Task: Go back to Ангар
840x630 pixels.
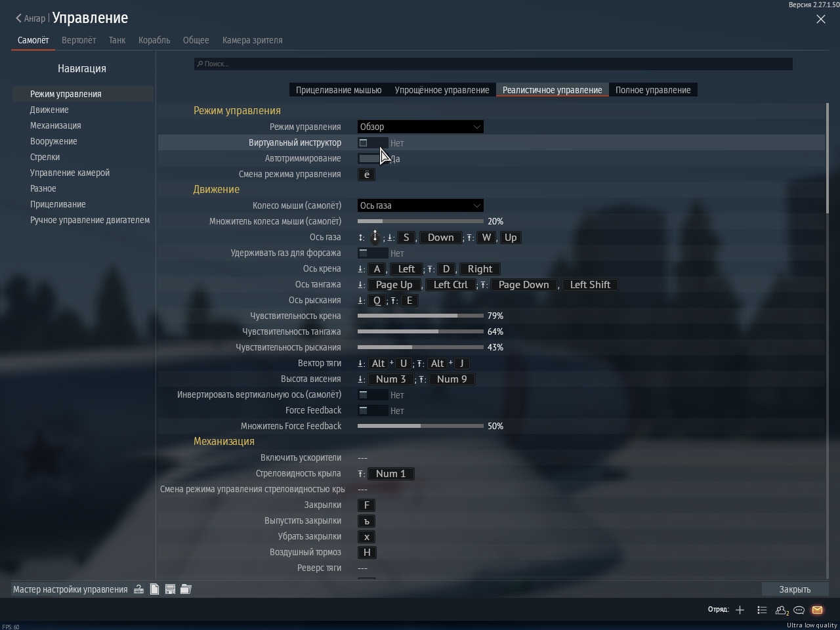Action: pos(31,18)
